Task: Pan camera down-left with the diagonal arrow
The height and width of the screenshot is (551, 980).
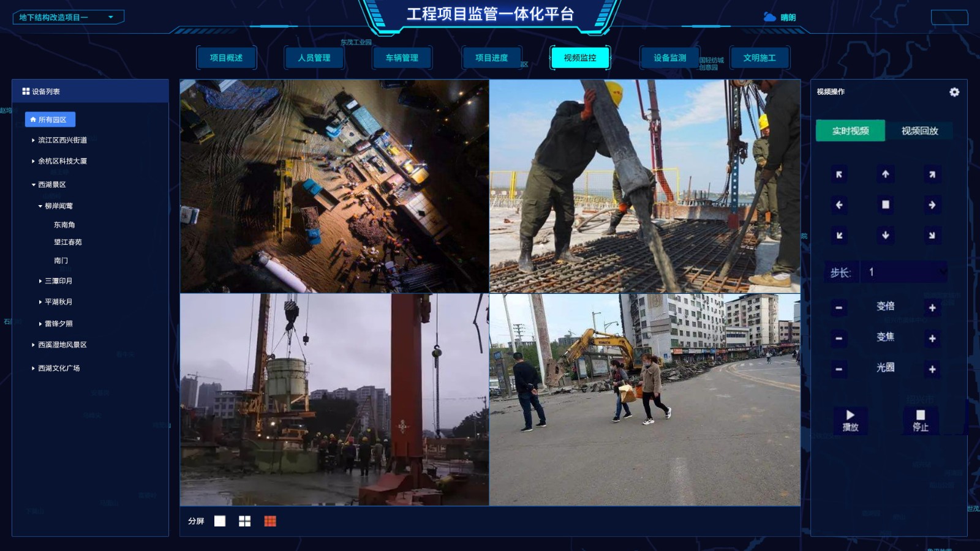Action: (839, 235)
